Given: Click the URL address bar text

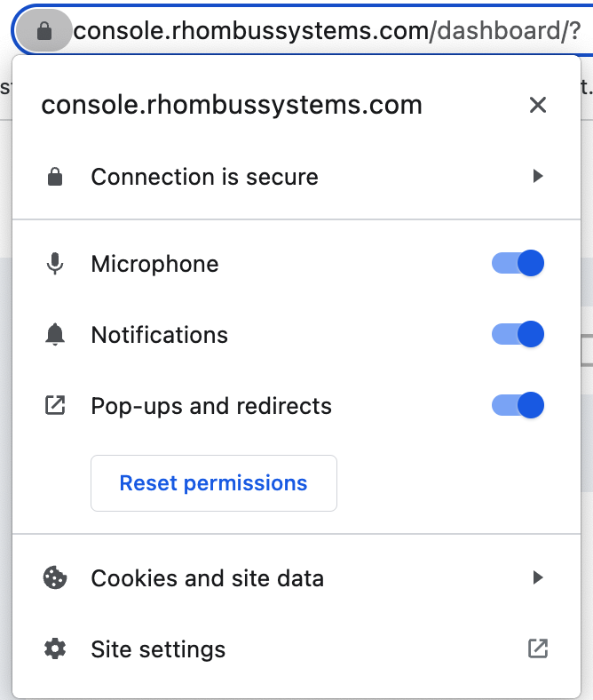Looking at the screenshot, I should tap(327, 31).
